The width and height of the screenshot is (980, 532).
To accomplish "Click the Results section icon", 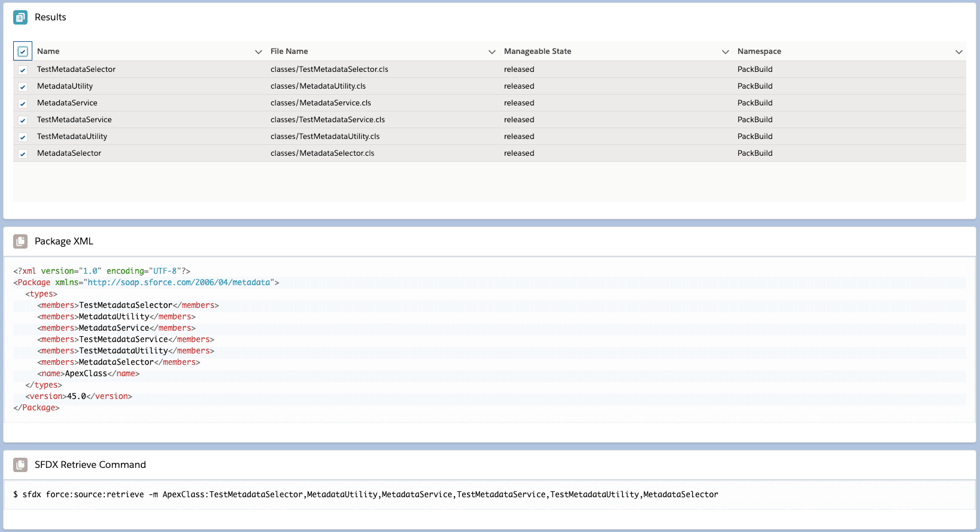I will pyautogui.click(x=20, y=17).
